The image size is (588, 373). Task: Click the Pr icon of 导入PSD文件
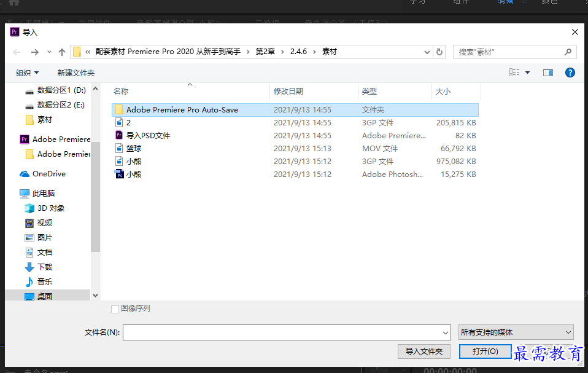coord(119,135)
